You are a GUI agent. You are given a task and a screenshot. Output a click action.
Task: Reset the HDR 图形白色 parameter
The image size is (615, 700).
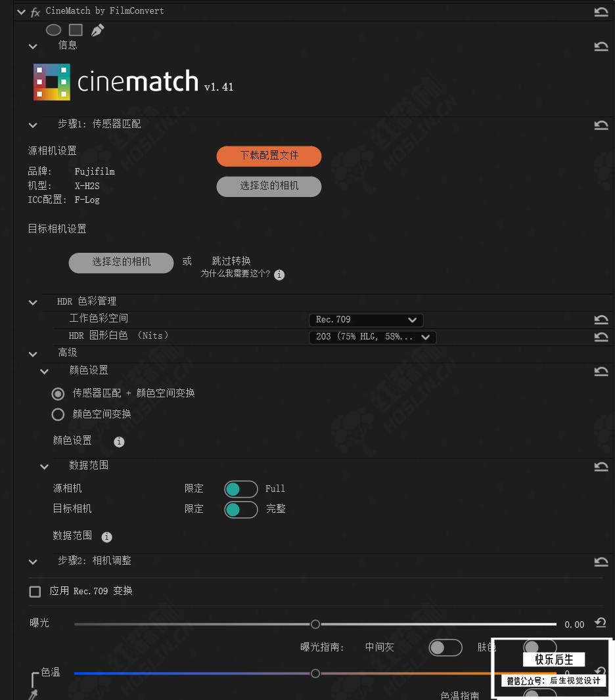coord(601,337)
